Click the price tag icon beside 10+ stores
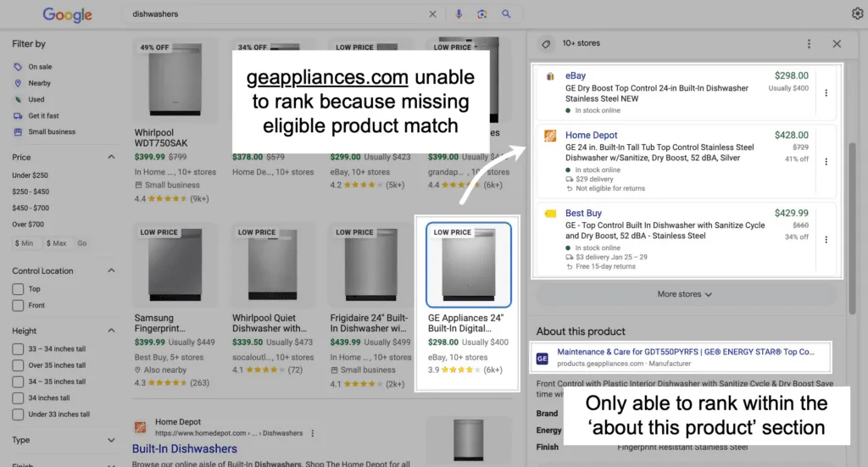The width and height of the screenshot is (868, 467). point(546,44)
